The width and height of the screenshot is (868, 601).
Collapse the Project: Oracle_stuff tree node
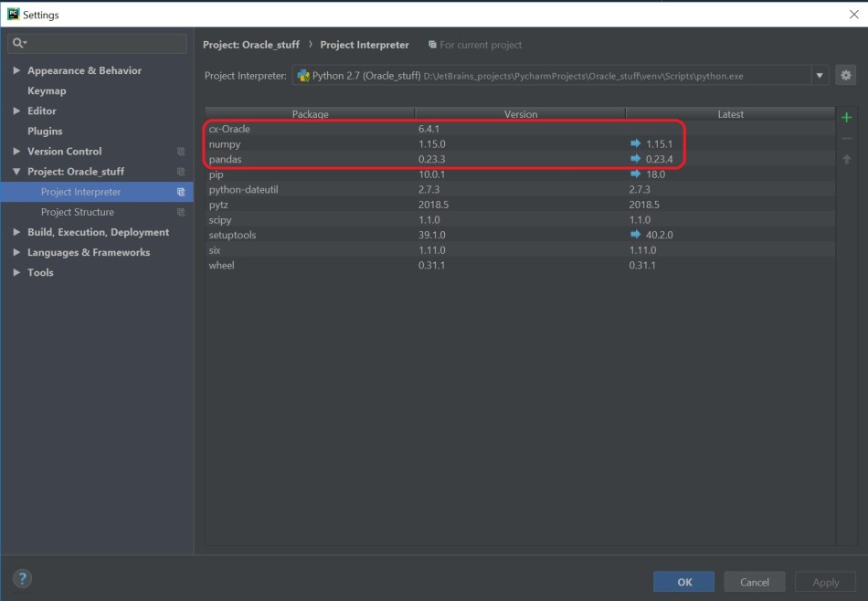[16, 172]
